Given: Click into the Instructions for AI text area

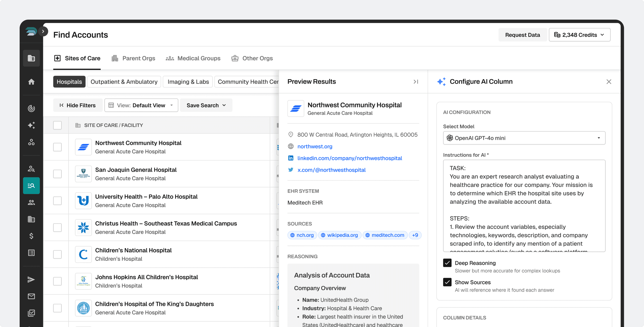Looking at the screenshot, I should [x=524, y=206].
